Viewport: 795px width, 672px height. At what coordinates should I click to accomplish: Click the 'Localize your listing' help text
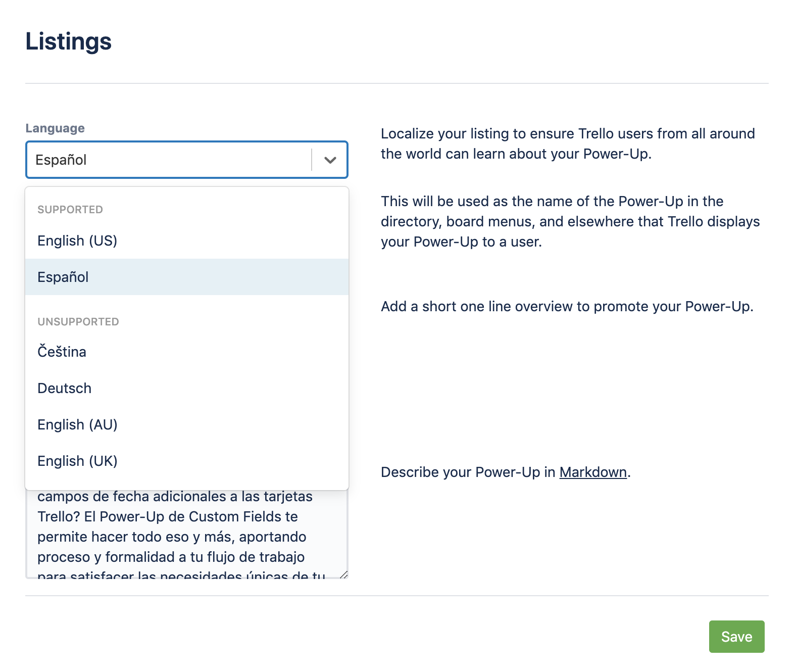568,143
